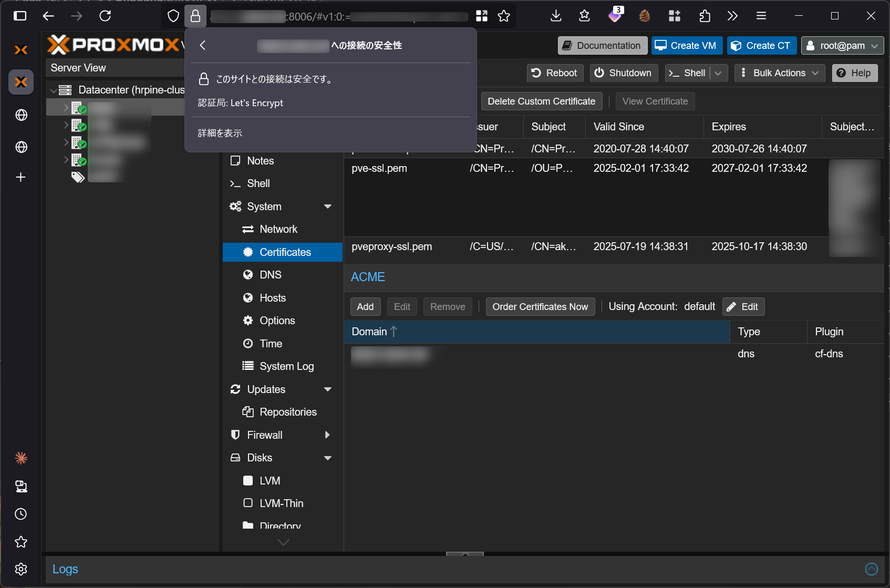Open DNS settings via globe icon
890x588 pixels.
[248, 274]
